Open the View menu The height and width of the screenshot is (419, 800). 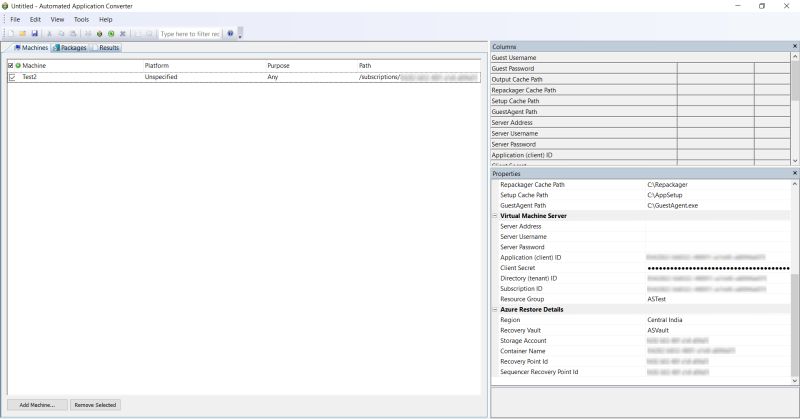point(57,19)
